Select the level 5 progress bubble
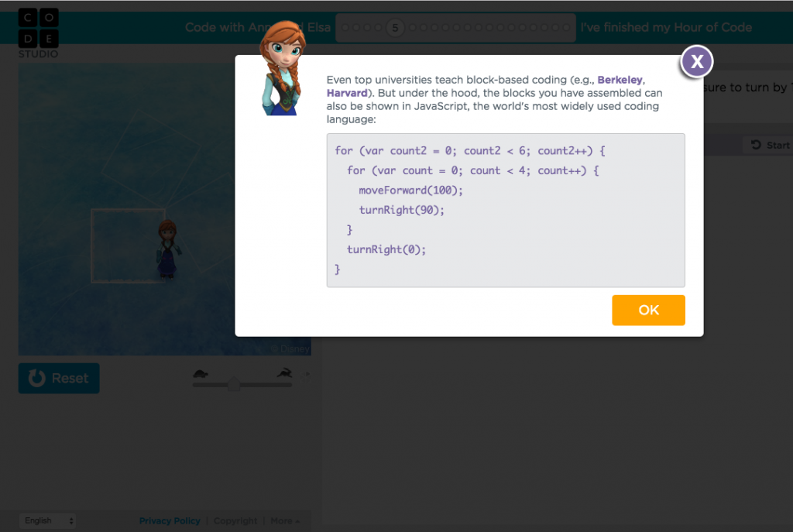This screenshot has height=532, width=793. pyautogui.click(x=395, y=28)
